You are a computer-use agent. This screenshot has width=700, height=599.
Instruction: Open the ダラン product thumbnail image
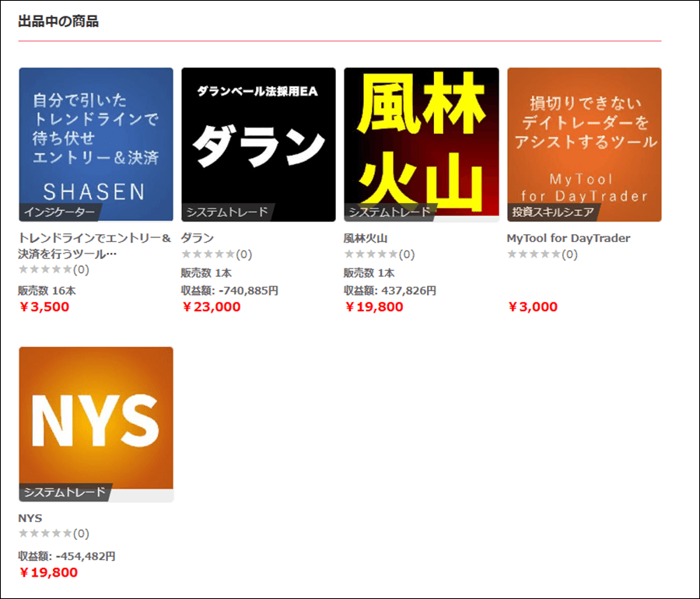point(258,144)
